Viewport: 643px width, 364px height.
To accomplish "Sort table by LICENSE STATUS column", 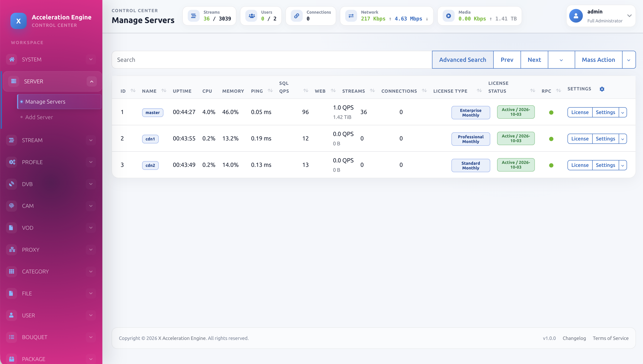I will coord(533,91).
